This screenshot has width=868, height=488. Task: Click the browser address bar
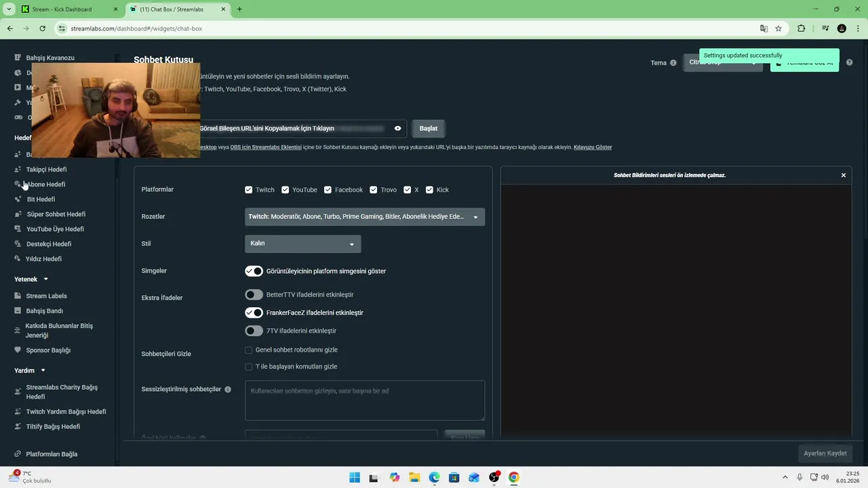[407, 28]
